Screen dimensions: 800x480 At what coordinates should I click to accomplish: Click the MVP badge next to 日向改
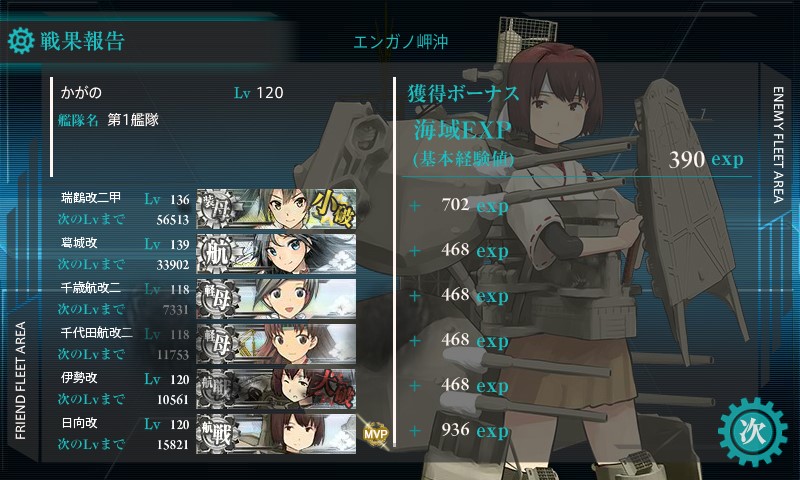[x=376, y=434]
